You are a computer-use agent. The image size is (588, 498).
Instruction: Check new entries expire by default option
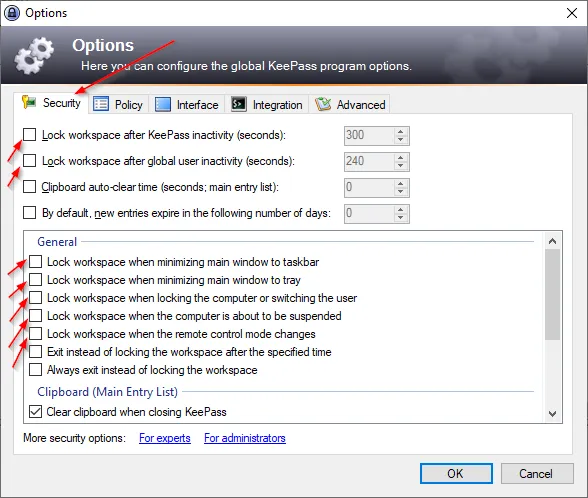click(30, 213)
